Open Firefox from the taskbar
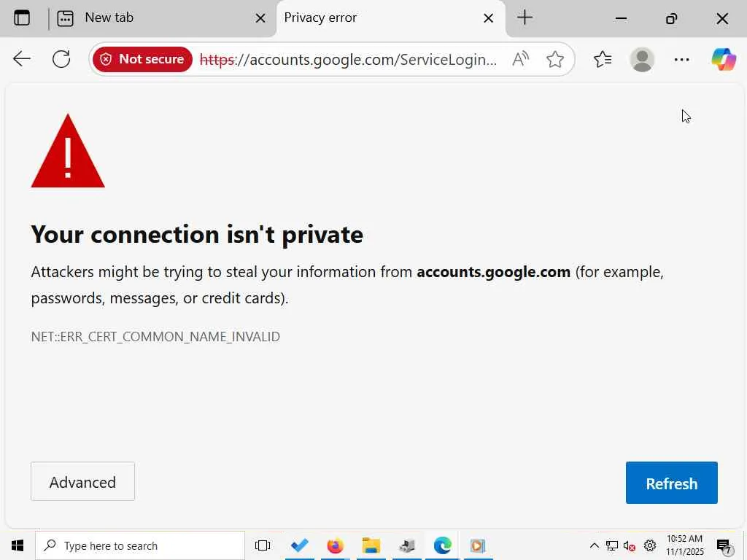The image size is (747, 560). 335,545
